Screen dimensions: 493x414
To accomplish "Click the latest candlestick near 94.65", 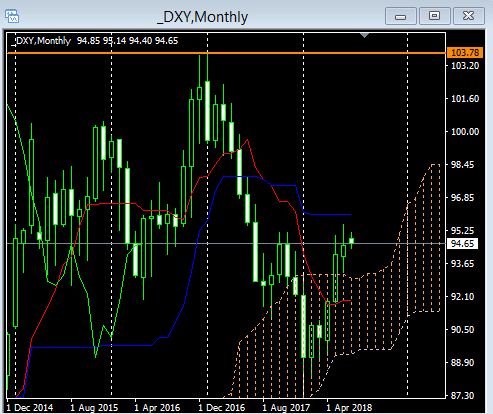I will click(x=351, y=241).
